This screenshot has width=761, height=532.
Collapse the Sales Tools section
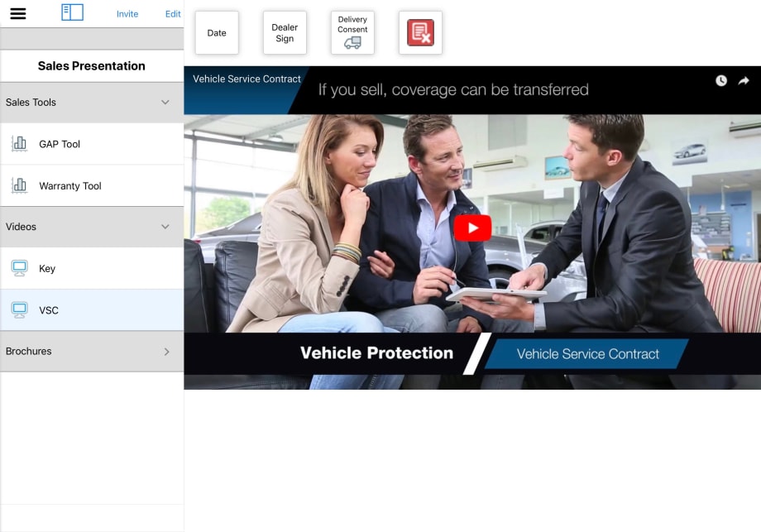pyautogui.click(x=165, y=103)
